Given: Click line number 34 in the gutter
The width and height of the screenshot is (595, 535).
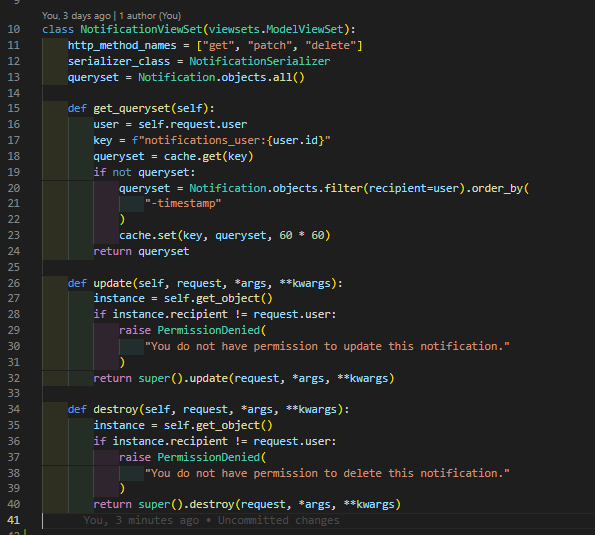Looking at the screenshot, I should [14, 409].
